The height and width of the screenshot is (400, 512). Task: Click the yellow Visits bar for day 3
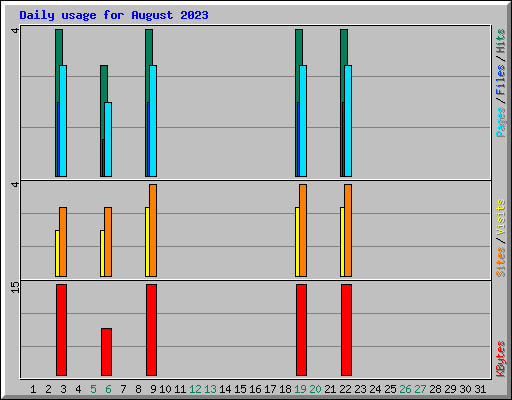tap(57, 253)
